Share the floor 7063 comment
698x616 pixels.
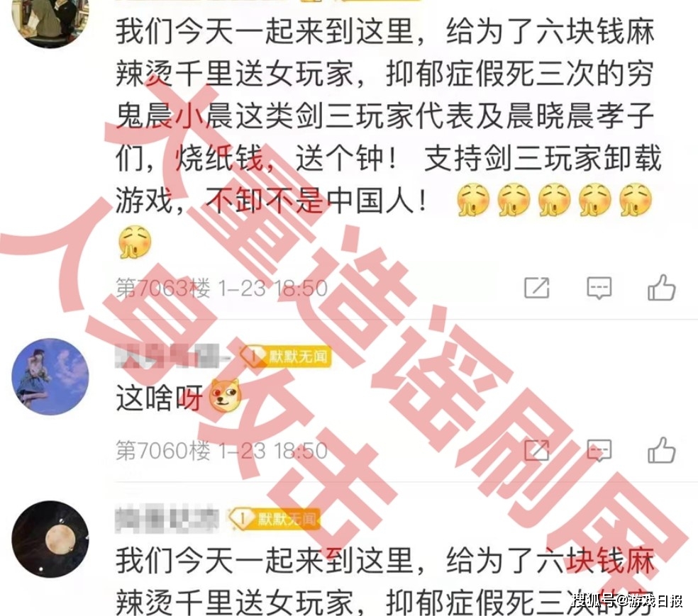click(x=537, y=287)
